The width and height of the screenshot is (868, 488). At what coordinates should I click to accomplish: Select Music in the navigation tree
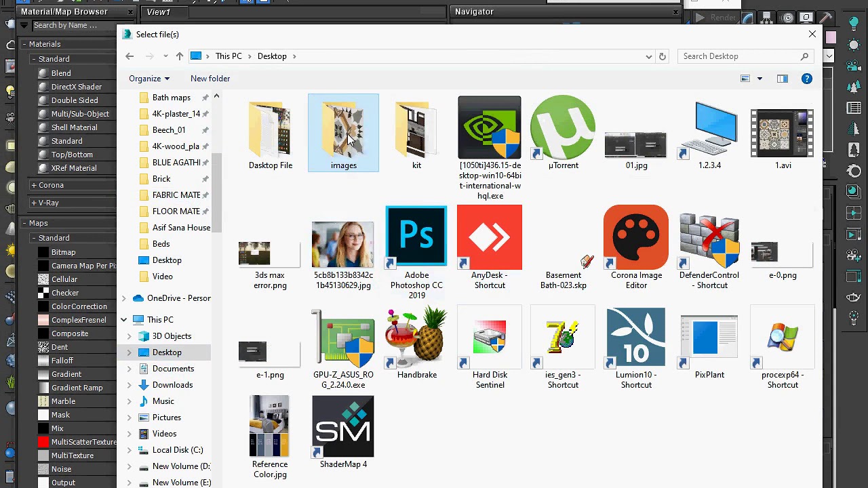click(163, 401)
